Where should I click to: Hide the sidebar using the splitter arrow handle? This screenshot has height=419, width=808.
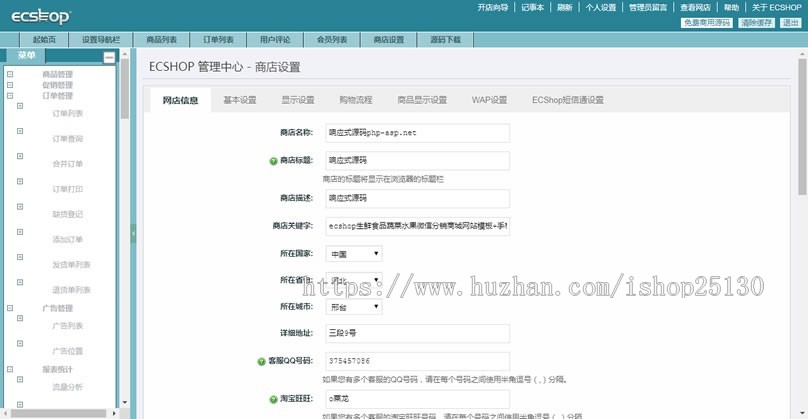click(x=133, y=233)
